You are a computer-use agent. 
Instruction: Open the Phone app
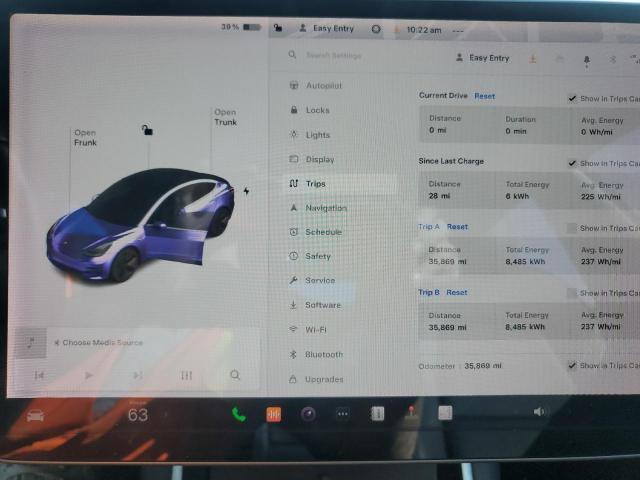(x=239, y=415)
